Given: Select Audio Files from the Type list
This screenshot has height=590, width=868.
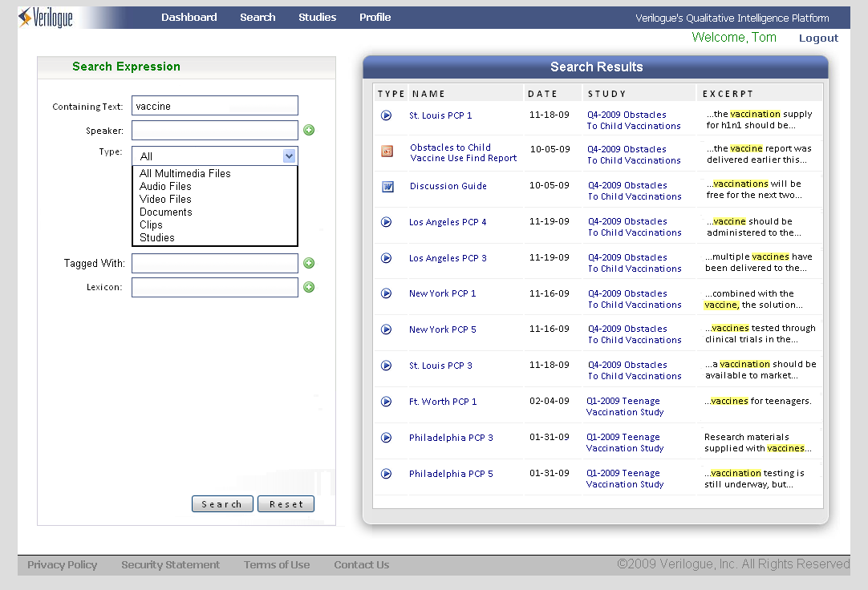Looking at the screenshot, I should coord(165,187).
